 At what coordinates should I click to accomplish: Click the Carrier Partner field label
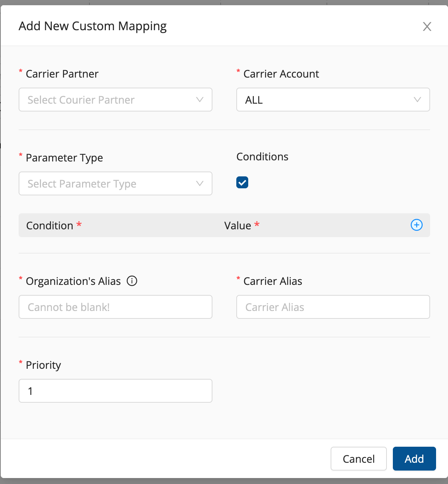pos(62,74)
